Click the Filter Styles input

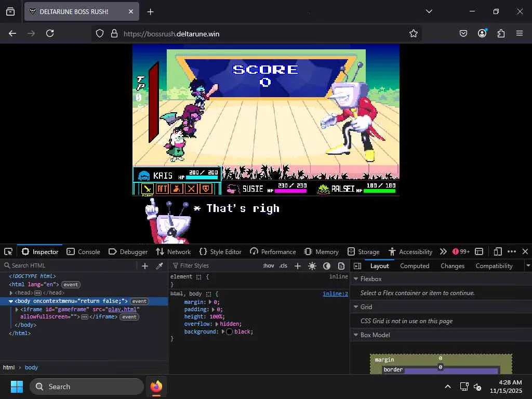point(215,265)
